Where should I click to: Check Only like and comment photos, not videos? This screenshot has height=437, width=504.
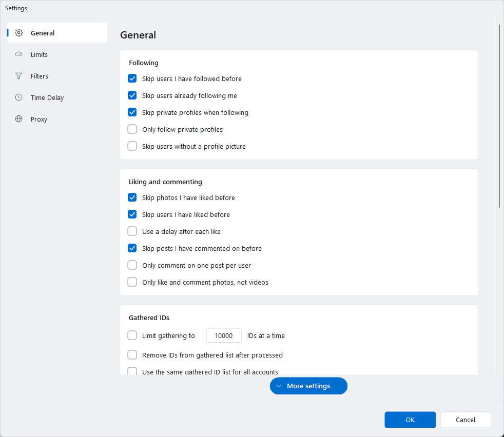tap(132, 282)
